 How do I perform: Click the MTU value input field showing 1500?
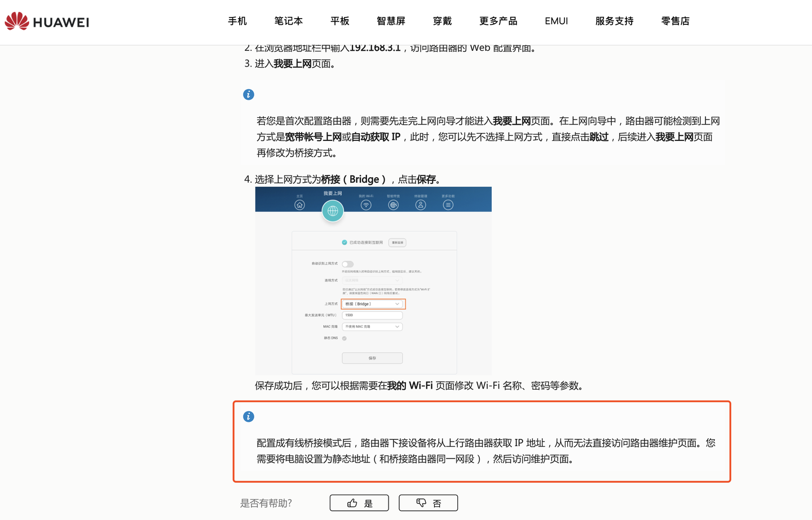(x=372, y=315)
